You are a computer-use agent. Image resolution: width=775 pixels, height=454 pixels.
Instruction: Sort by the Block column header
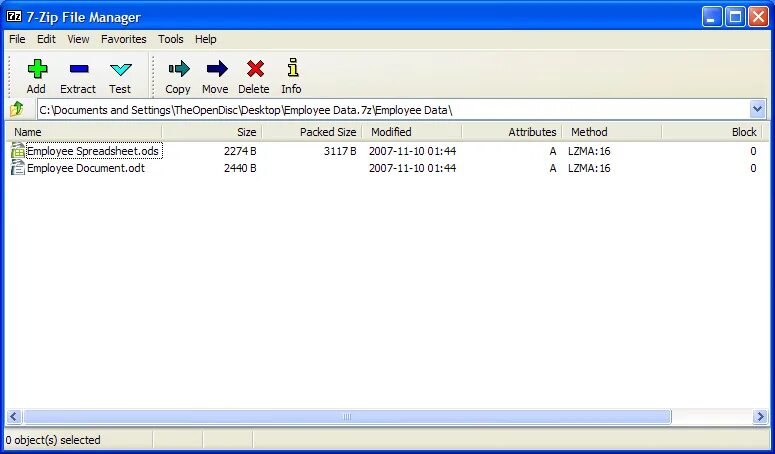pyautogui.click(x=711, y=132)
